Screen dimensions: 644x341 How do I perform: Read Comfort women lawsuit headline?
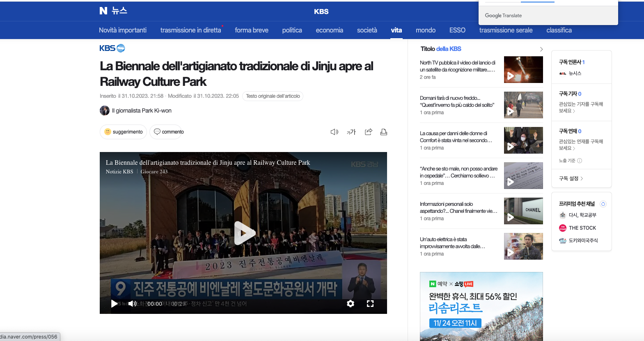(x=456, y=137)
